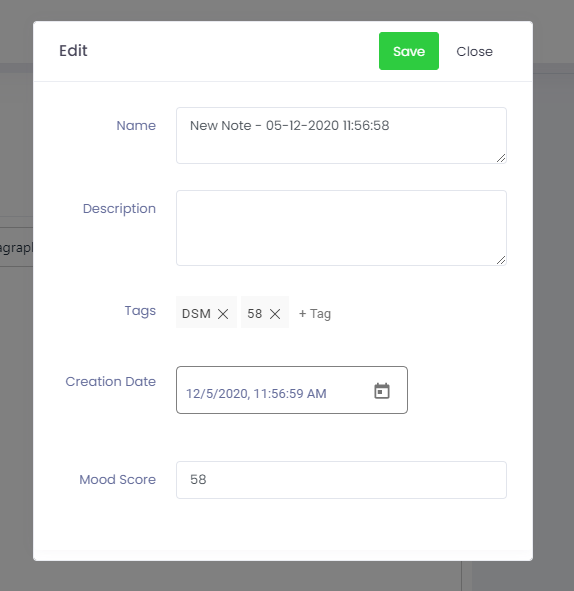
Task: Click the Creation Date label
Action: click(x=110, y=381)
